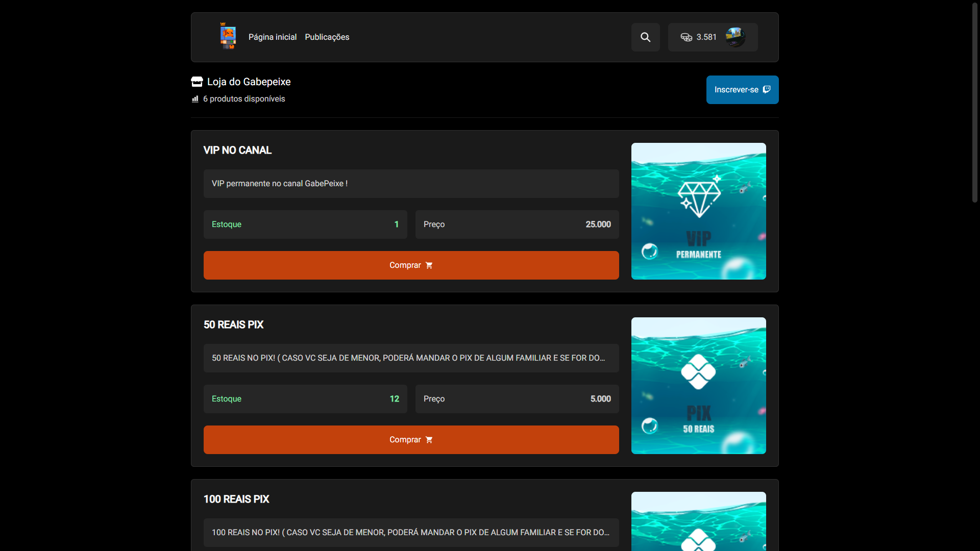Click the store icon beside Loja do Gabepeixe
The image size is (980, 551).
coord(197,82)
